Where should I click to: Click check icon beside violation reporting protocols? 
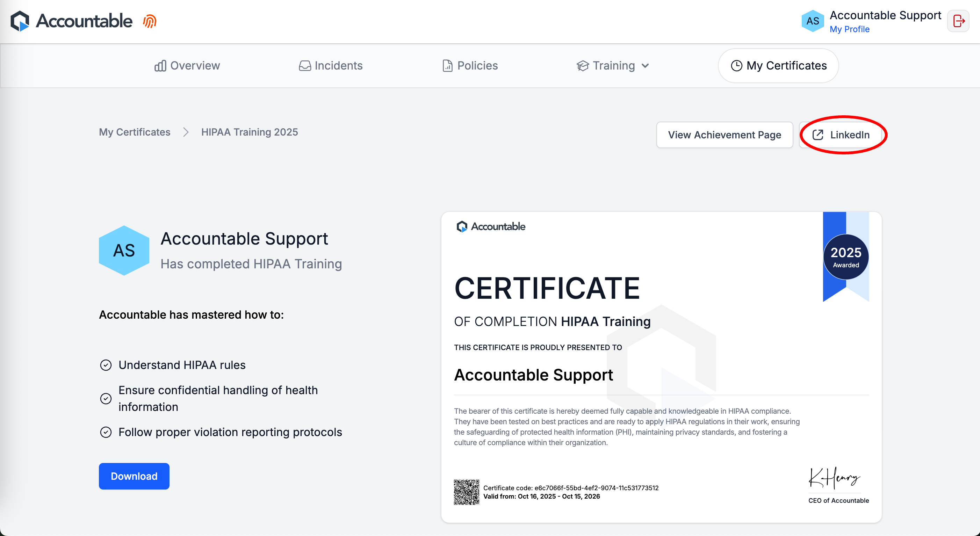point(106,432)
